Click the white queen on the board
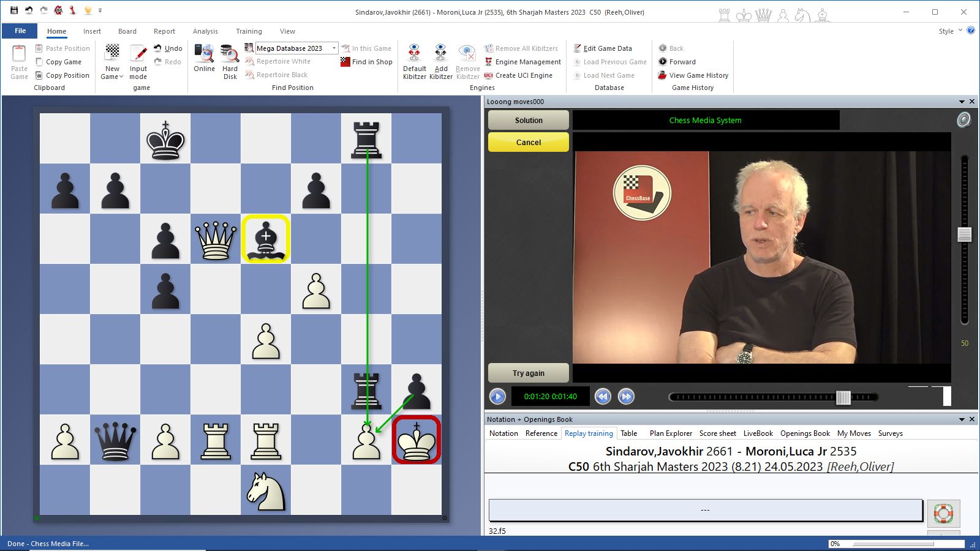The height and width of the screenshot is (551, 980). pos(216,239)
